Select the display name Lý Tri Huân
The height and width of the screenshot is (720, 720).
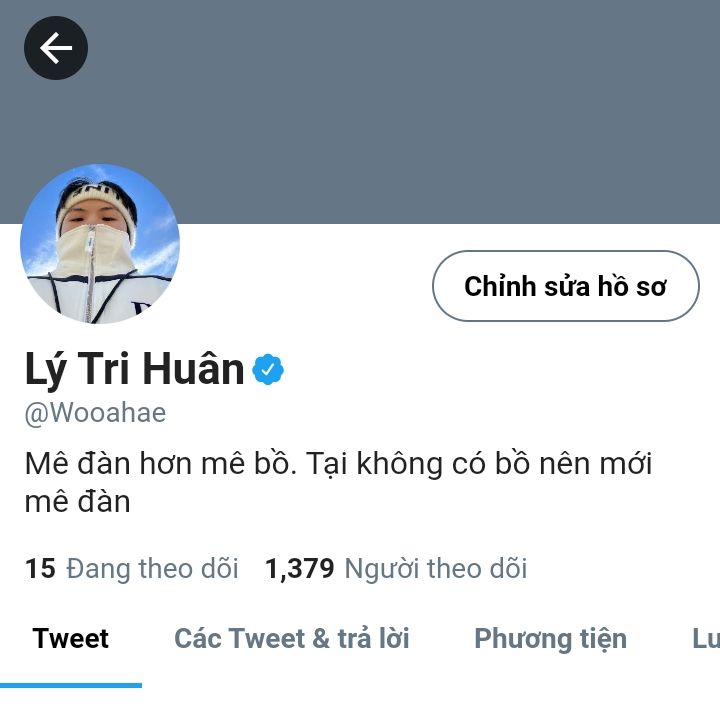(x=134, y=369)
